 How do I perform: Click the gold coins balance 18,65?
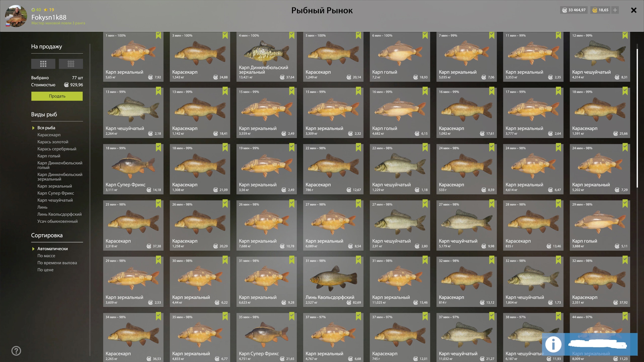(x=600, y=10)
